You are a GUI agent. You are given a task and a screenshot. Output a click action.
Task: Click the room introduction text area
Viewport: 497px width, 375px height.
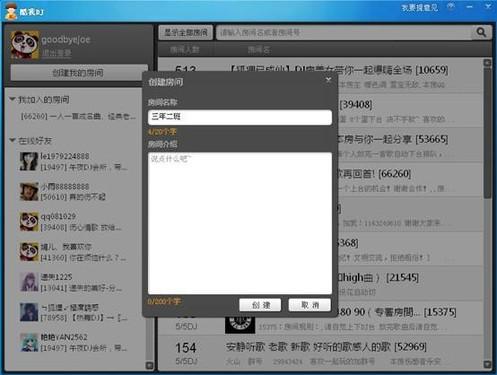pyautogui.click(x=240, y=223)
